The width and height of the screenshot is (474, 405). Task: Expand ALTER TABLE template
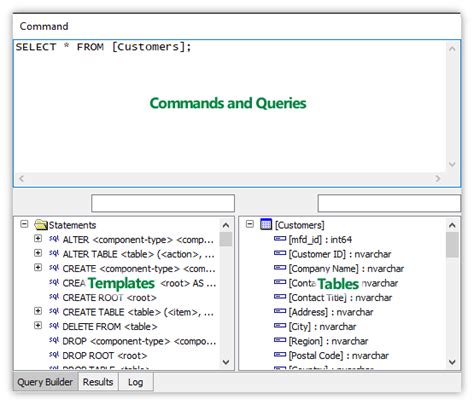coord(38,253)
